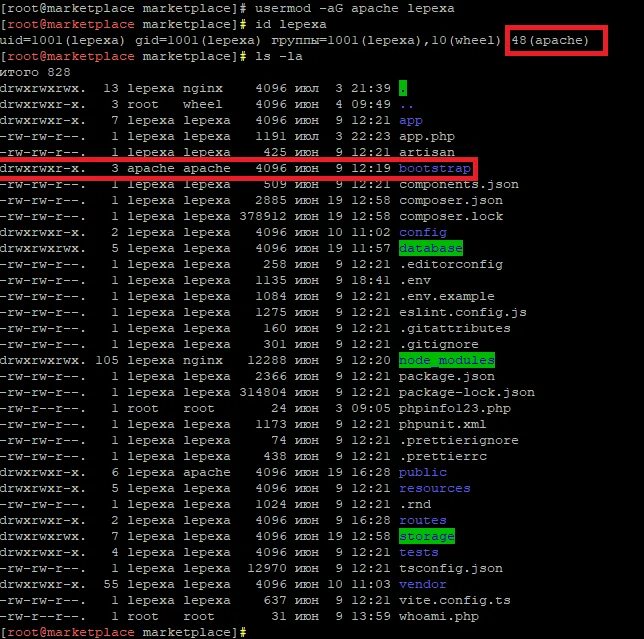Select the composer.lock file name
The image size is (644, 639).
[450, 216]
